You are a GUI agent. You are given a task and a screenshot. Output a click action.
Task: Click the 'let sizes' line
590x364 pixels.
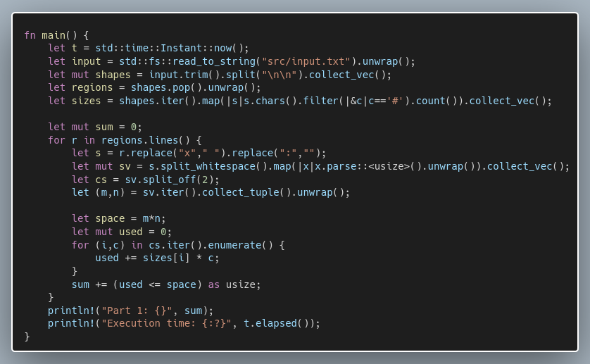point(300,101)
